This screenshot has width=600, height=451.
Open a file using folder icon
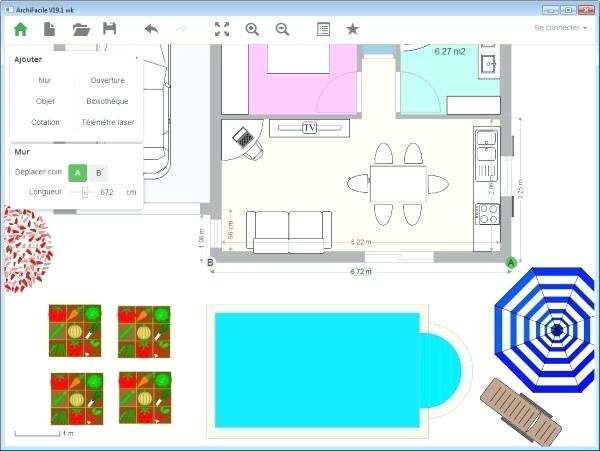click(x=81, y=29)
